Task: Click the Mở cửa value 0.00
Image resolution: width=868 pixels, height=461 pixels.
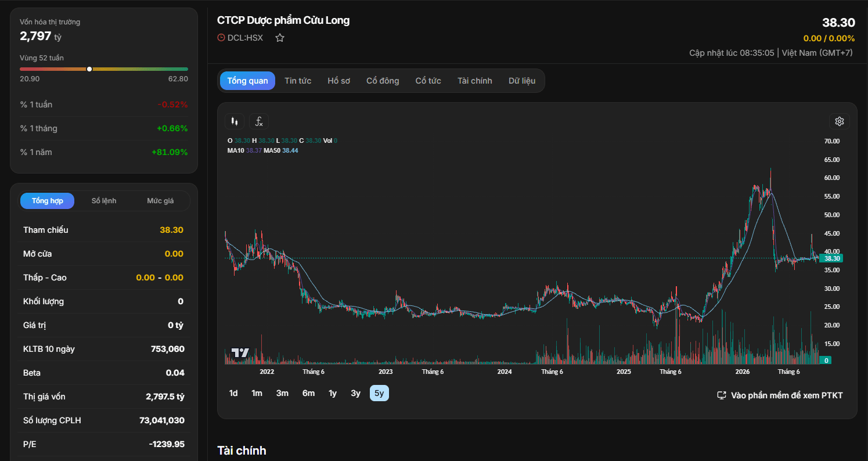Action: coord(174,254)
